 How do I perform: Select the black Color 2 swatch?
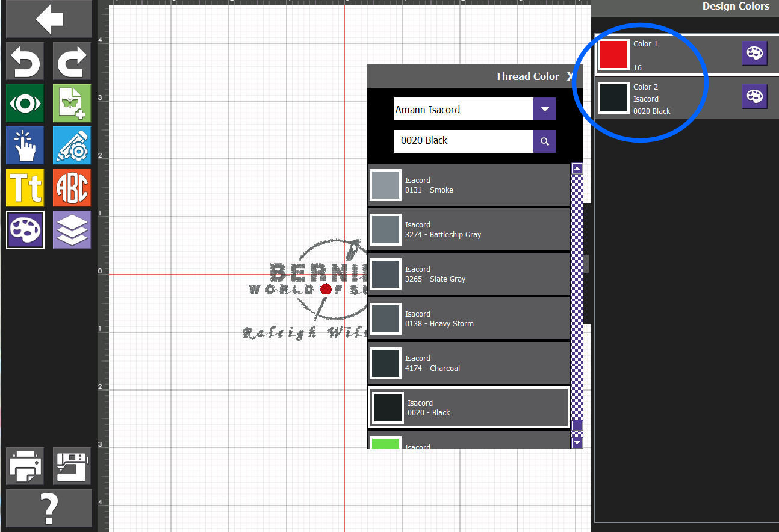pyautogui.click(x=613, y=98)
